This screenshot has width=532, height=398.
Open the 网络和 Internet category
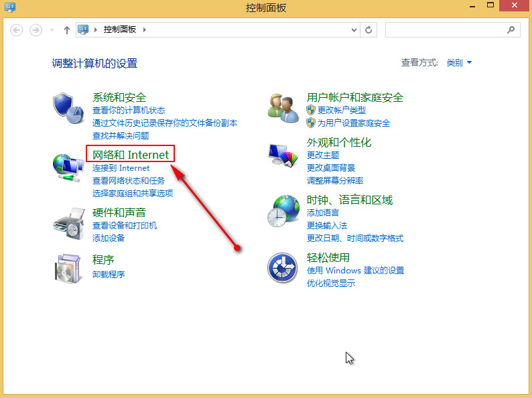tap(130, 155)
